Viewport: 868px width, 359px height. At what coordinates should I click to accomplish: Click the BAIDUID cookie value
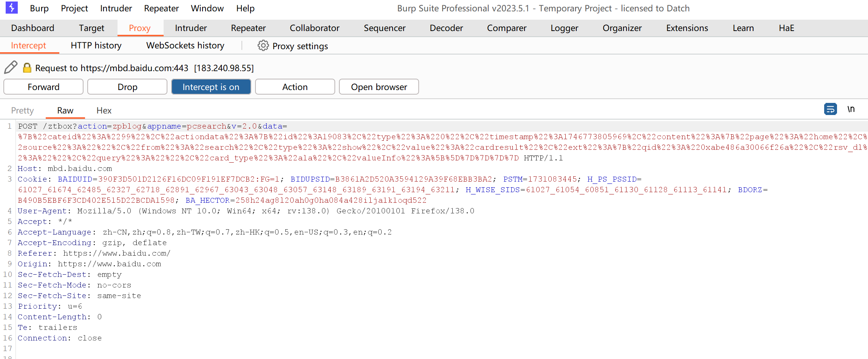coord(189,179)
